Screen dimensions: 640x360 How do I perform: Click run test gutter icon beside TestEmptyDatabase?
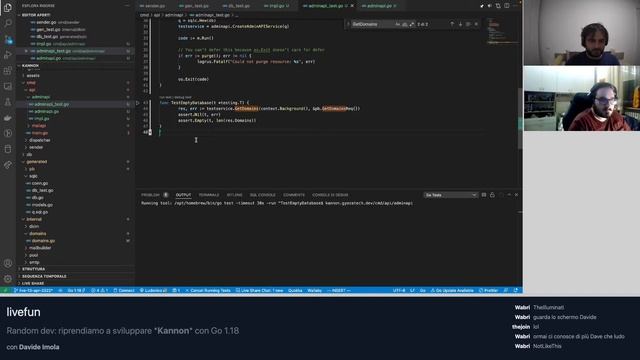pyautogui.click(x=138, y=103)
